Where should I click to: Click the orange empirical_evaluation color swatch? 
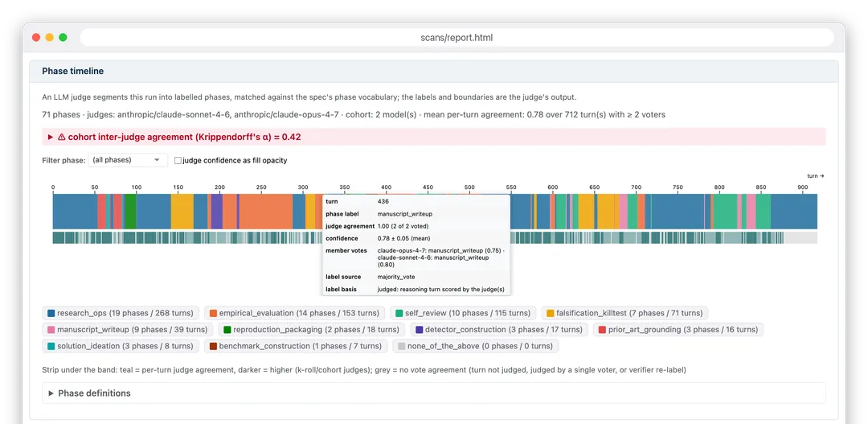[213, 313]
